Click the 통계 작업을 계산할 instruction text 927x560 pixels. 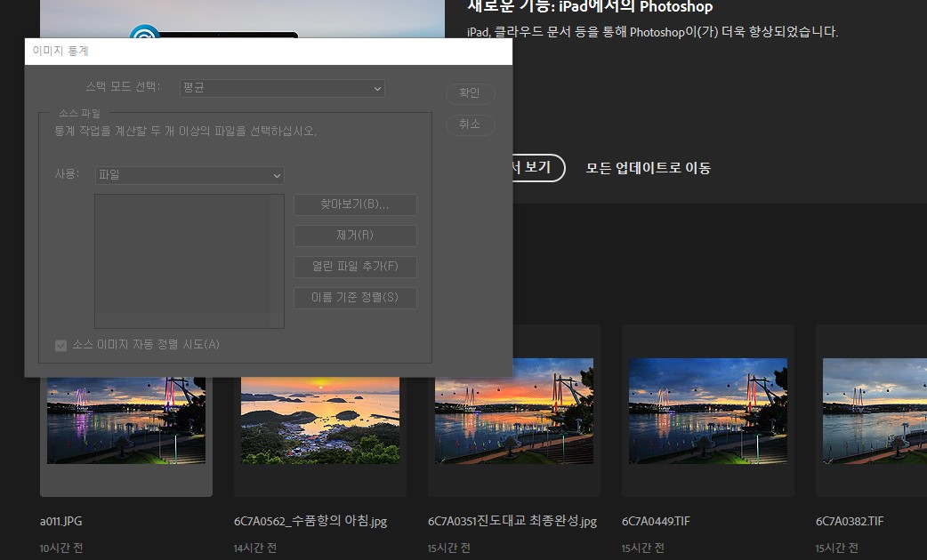pos(186,132)
